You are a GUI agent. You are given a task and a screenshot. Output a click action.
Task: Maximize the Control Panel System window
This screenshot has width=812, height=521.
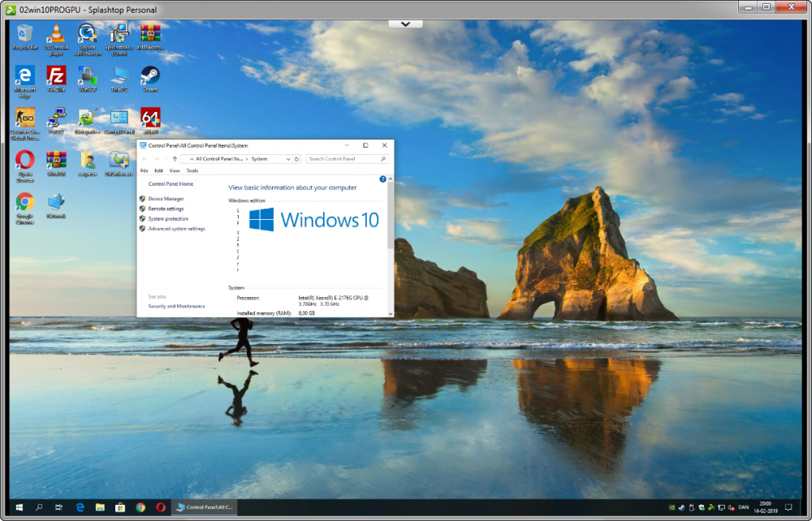[x=365, y=145]
